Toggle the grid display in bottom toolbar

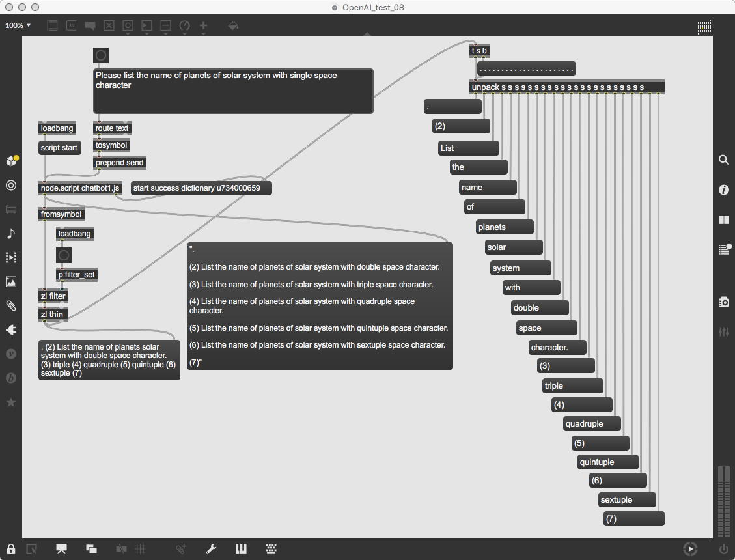tap(141, 549)
